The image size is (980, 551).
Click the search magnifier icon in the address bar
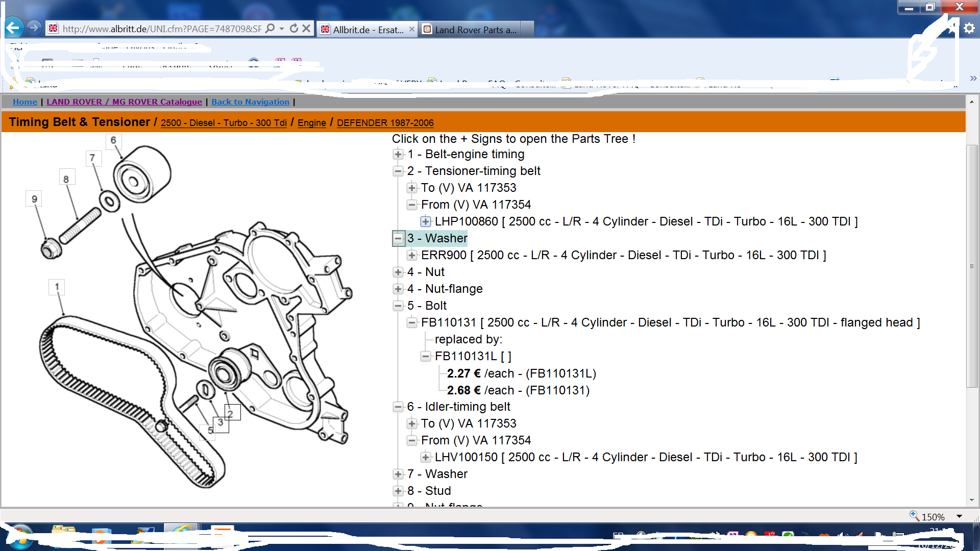coord(271,29)
